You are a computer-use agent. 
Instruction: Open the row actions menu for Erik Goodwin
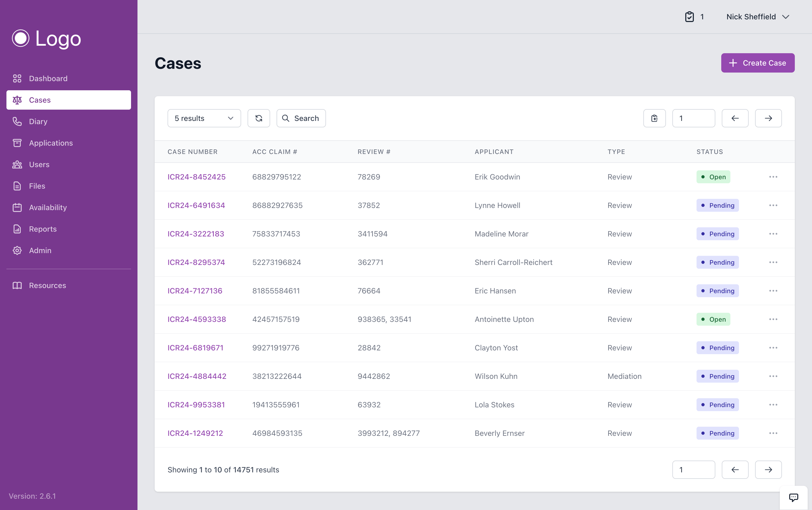pos(773,177)
